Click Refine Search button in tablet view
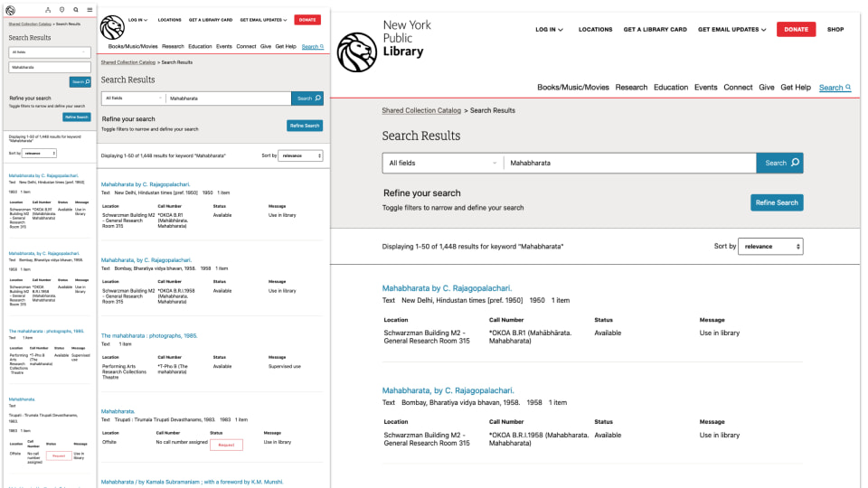 pyautogui.click(x=305, y=126)
